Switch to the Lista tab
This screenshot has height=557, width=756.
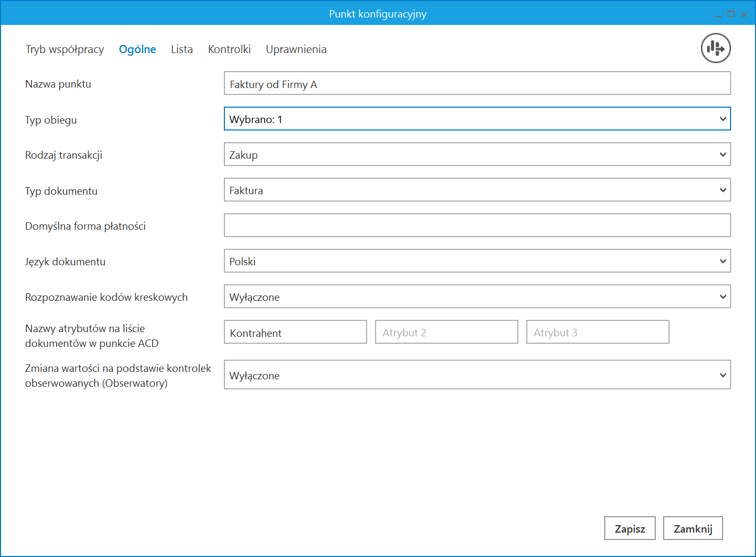(x=181, y=49)
